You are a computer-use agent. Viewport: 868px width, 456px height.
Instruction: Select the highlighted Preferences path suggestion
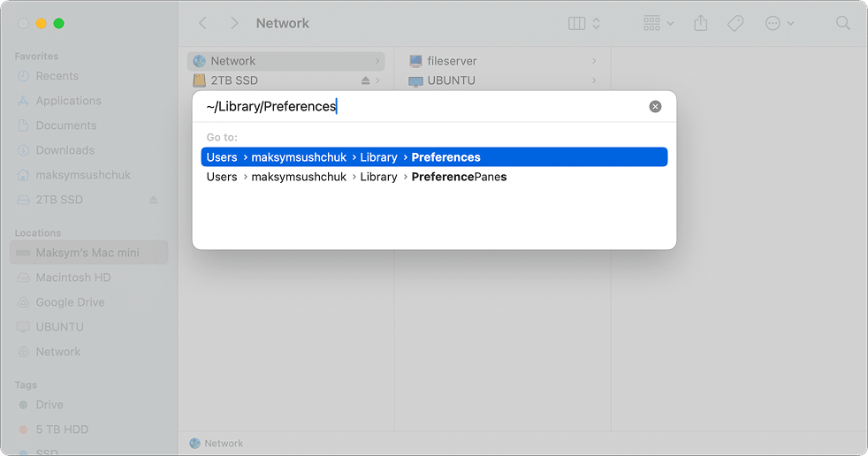434,157
